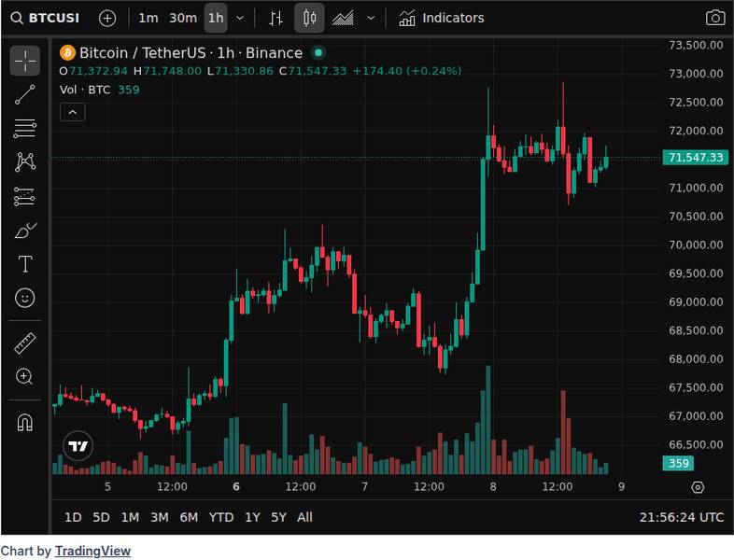Select the 1m timeframe
734x560 pixels.
(148, 19)
